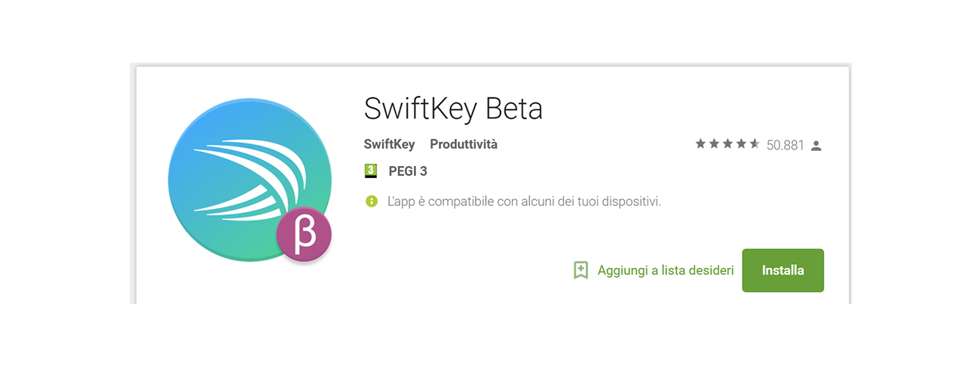Click the third rating star
This screenshot has width=980, height=366.
728,144
